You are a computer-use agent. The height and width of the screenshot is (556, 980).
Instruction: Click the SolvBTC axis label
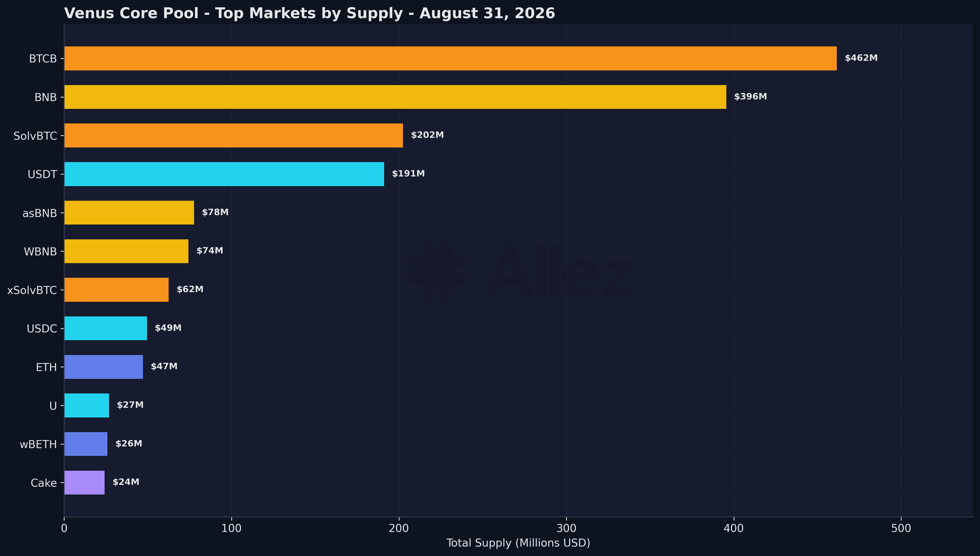pos(35,136)
